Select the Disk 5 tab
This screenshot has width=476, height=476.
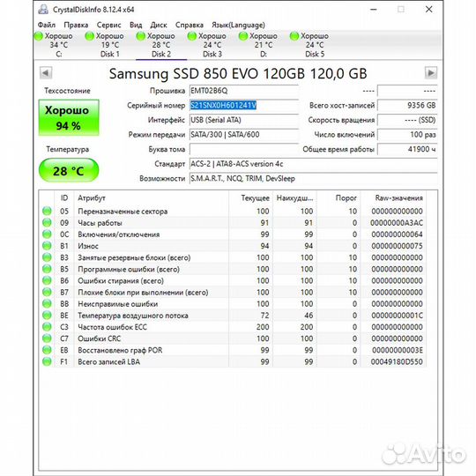tap(315, 45)
